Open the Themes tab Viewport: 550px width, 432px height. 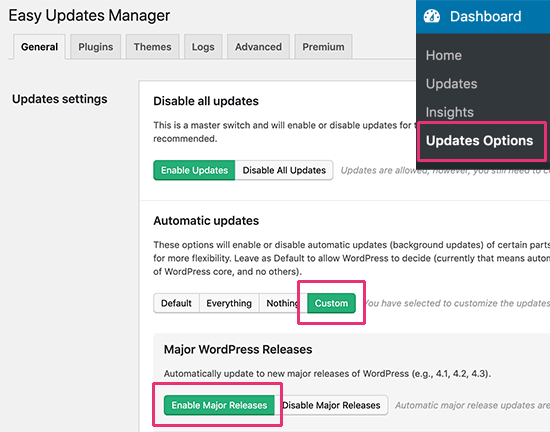point(153,47)
